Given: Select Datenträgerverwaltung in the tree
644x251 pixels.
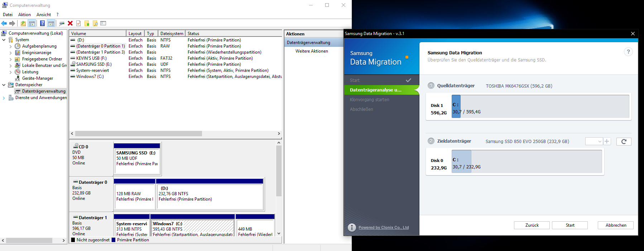Looking at the screenshot, I should (40, 91).
